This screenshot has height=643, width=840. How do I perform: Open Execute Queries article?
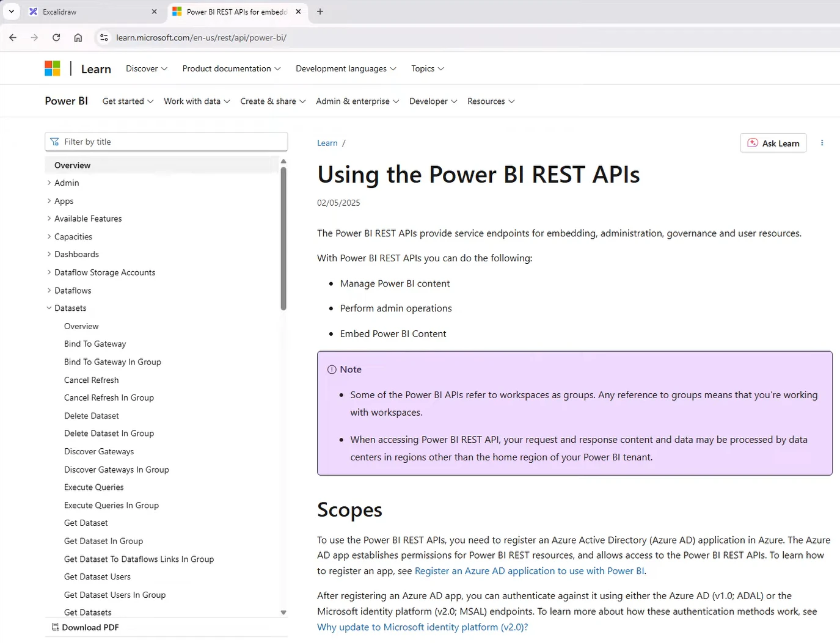pos(94,487)
